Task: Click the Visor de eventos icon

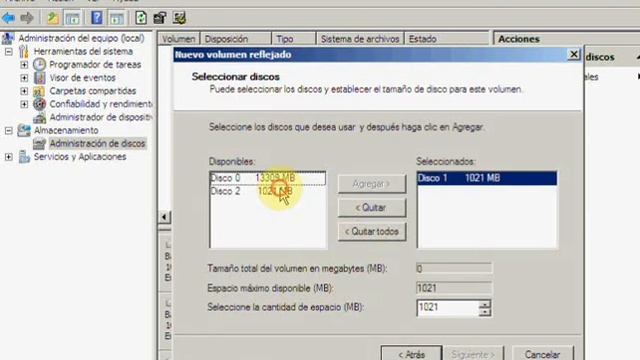Action: (39, 78)
